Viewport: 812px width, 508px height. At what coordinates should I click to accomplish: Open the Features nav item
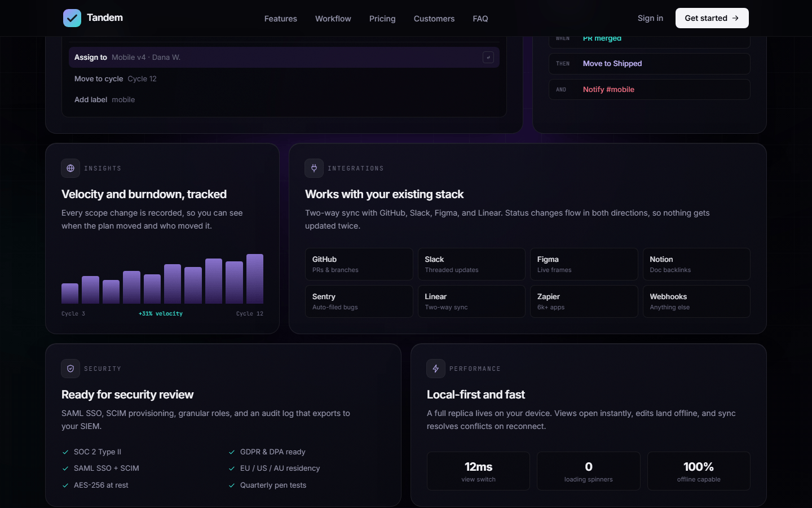pyautogui.click(x=281, y=19)
